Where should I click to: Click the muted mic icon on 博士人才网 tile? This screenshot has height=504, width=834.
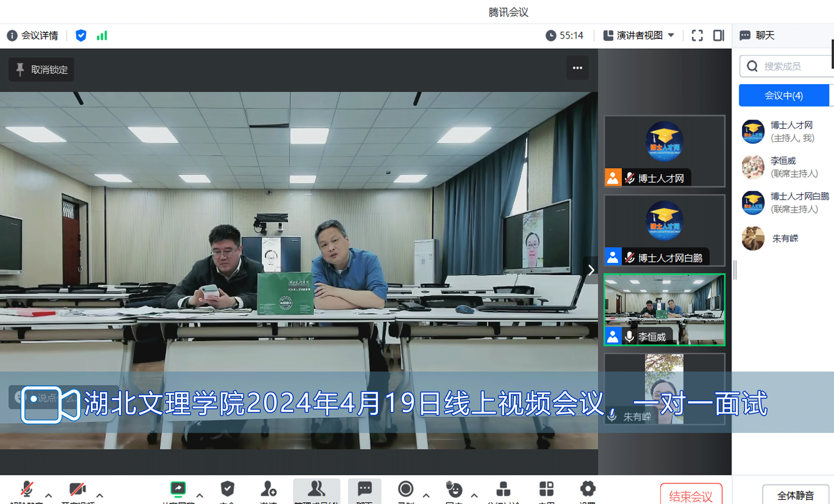coord(629,178)
